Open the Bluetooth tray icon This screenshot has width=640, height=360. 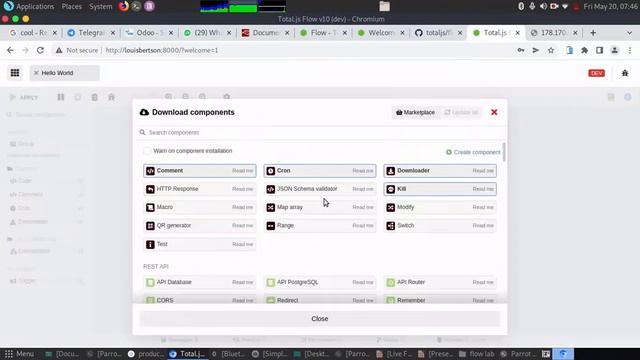click(521, 7)
